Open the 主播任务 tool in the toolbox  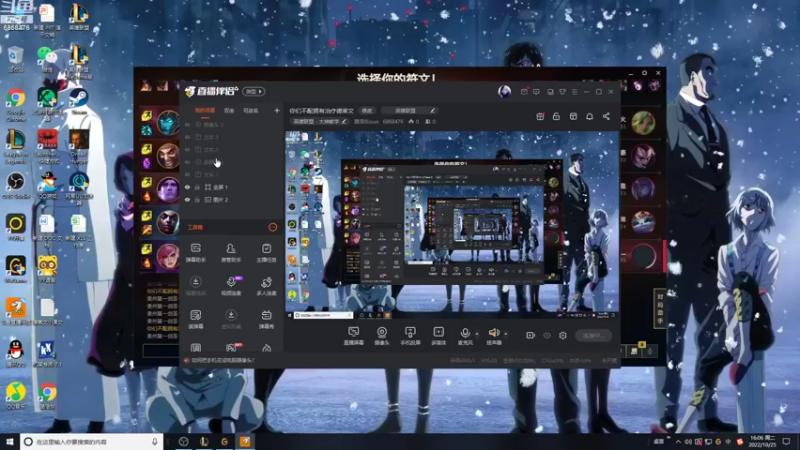click(x=266, y=253)
